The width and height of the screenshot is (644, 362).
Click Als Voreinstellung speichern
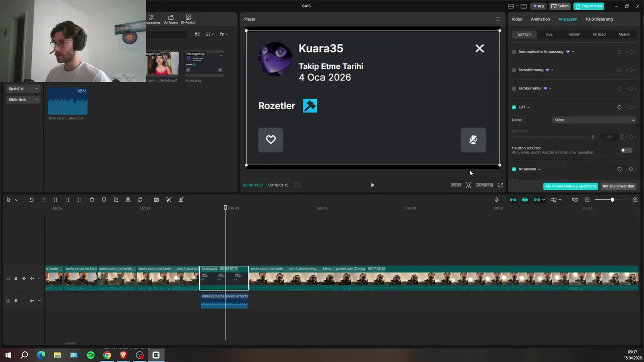[571, 186]
